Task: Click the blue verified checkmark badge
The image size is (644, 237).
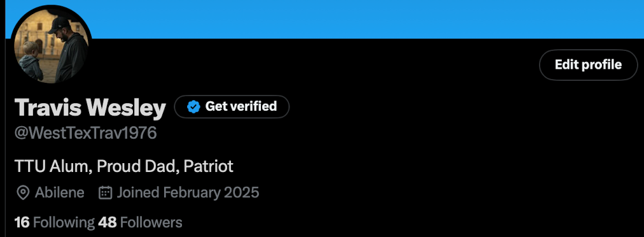Action: (193, 106)
